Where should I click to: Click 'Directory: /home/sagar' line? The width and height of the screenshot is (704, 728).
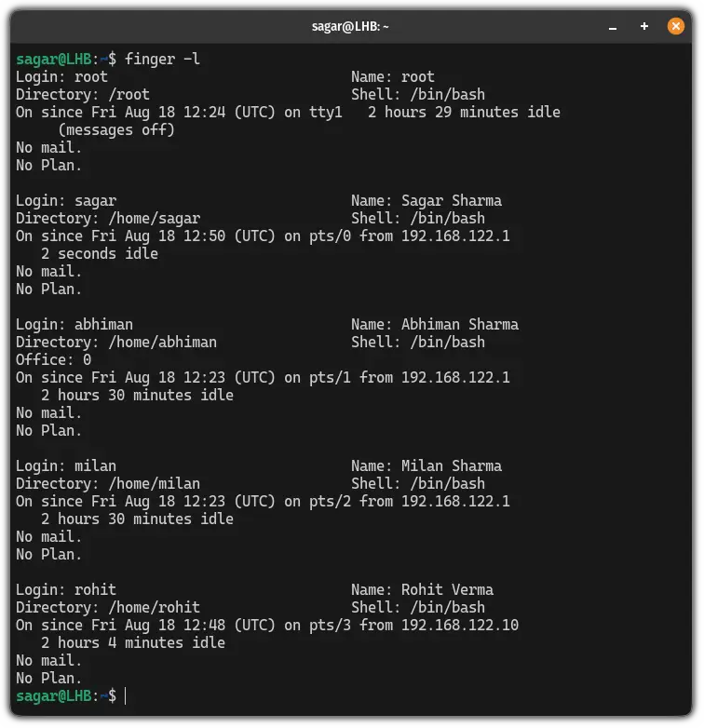point(108,218)
